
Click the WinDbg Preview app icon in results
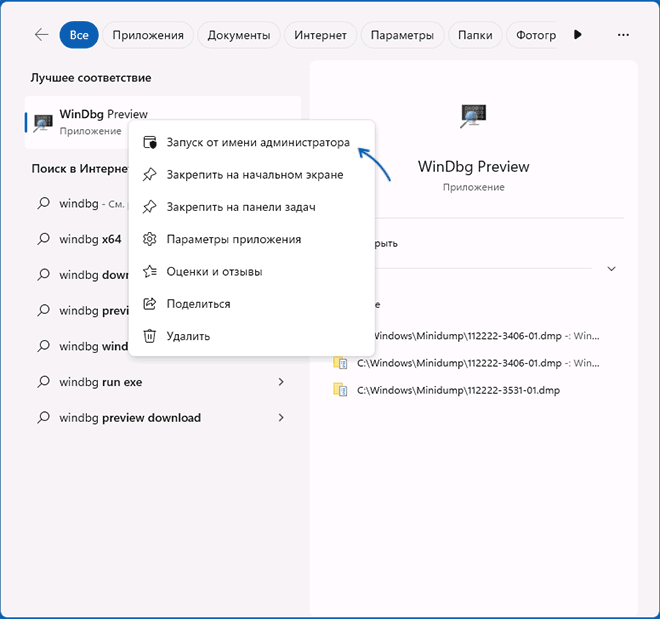tap(43, 122)
